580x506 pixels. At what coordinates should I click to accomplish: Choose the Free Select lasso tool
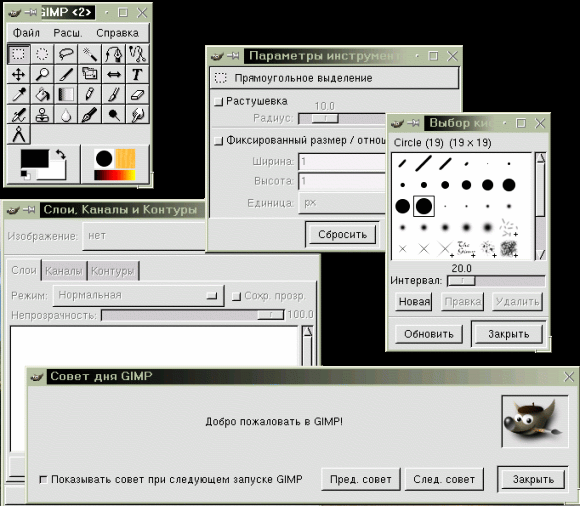pyautogui.click(x=66, y=54)
